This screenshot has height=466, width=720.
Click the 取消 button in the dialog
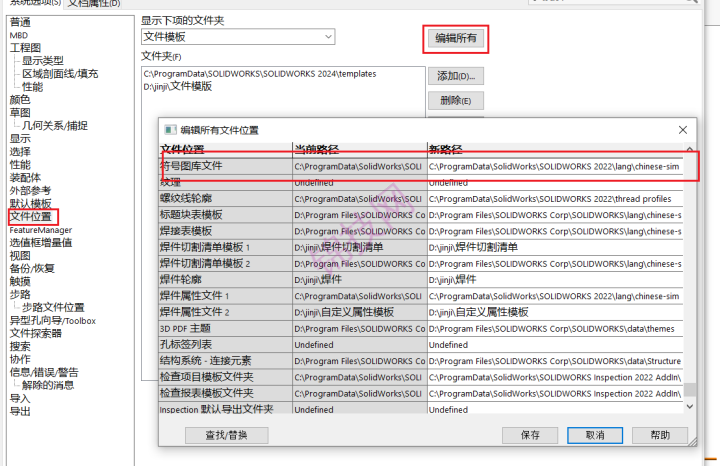(595, 435)
